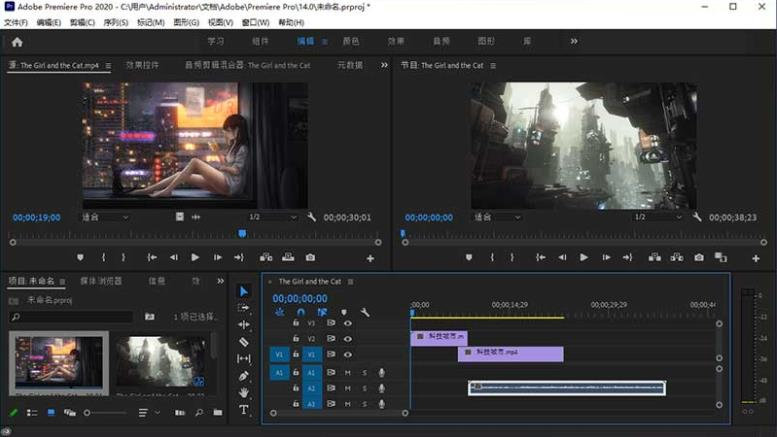Select the Track Select Forward tool
777x437 pixels.
[x=244, y=308]
